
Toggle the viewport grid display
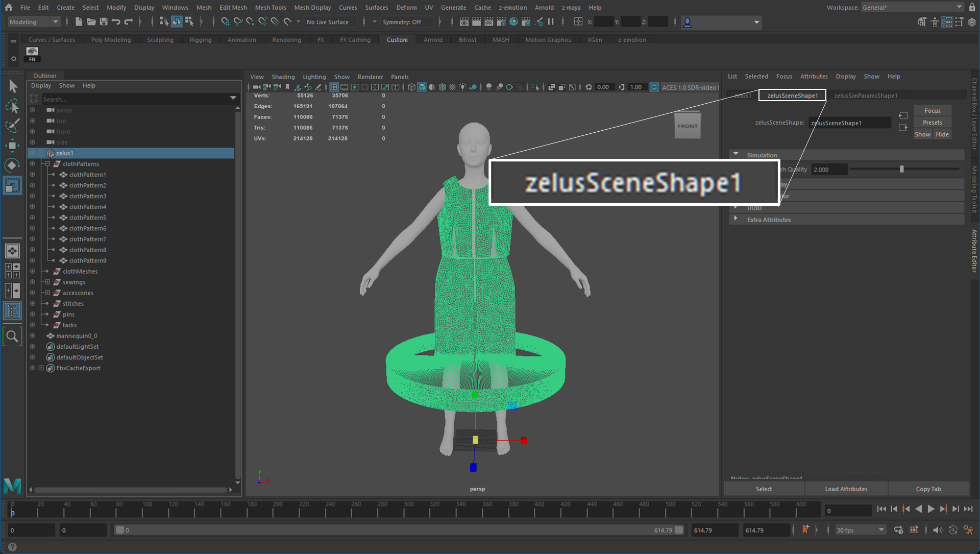[334, 87]
